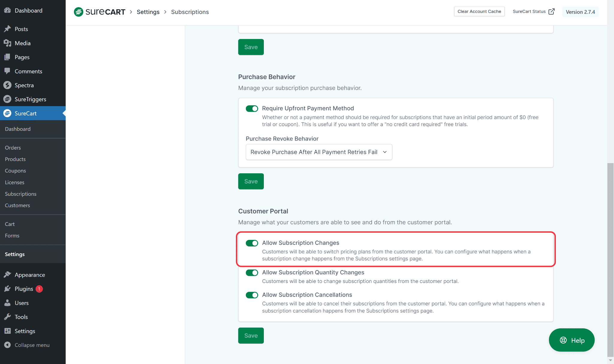Click the Media library icon

(x=7, y=43)
